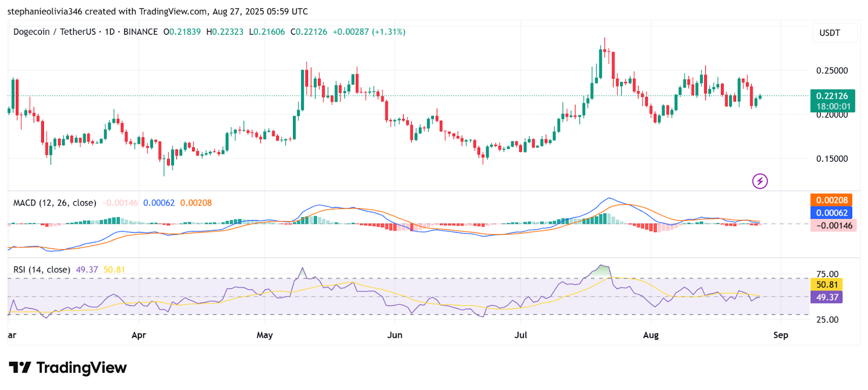Click the 0.25000 price scale label
Screen dimensions: 868x390
(832, 71)
